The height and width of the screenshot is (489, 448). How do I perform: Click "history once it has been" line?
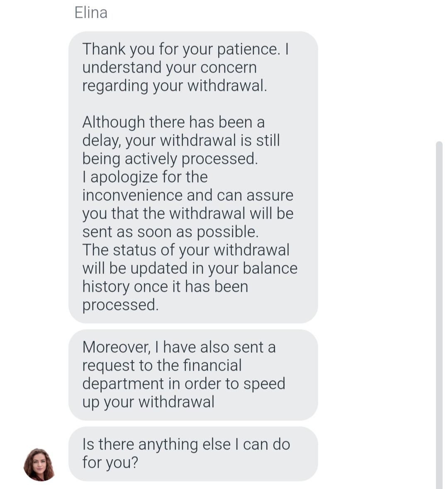[x=165, y=286]
